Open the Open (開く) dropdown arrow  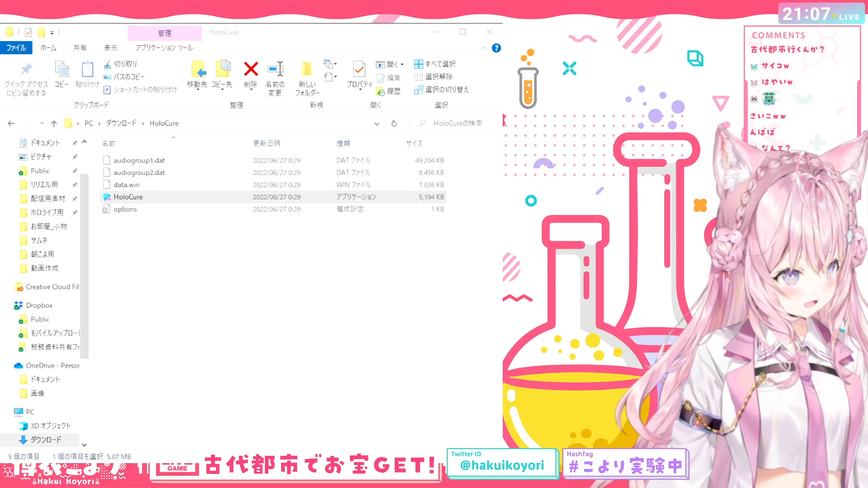coord(402,65)
